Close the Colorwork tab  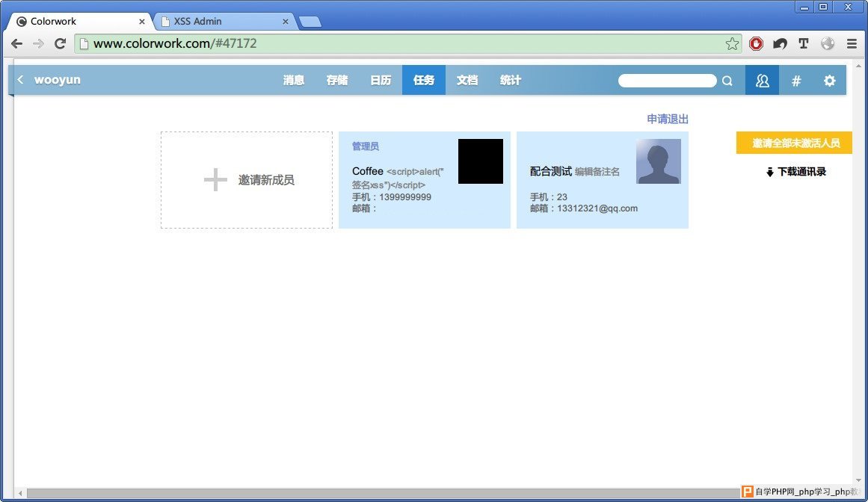(142, 22)
